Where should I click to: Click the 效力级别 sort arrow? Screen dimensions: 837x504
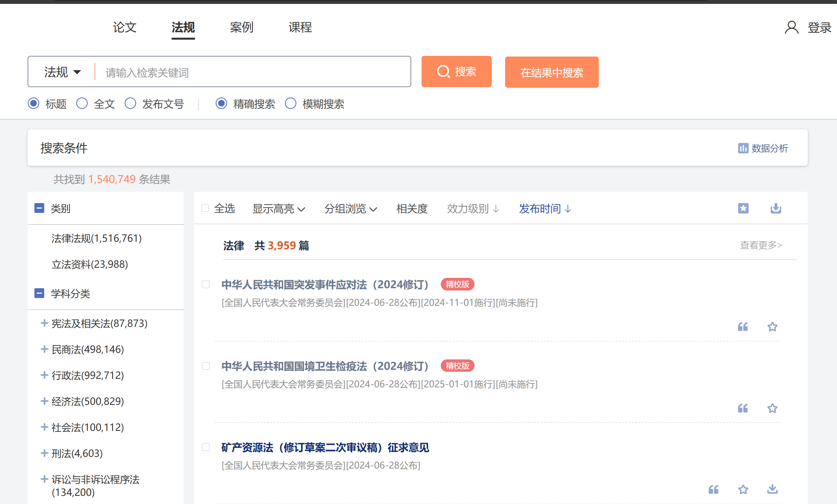click(496, 209)
